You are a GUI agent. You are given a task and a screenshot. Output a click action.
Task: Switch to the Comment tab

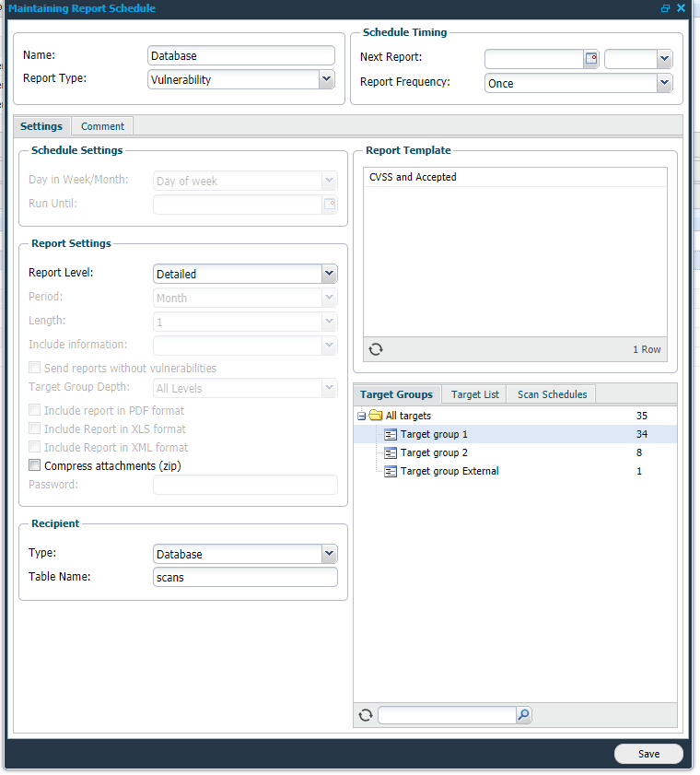tap(102, 126)
